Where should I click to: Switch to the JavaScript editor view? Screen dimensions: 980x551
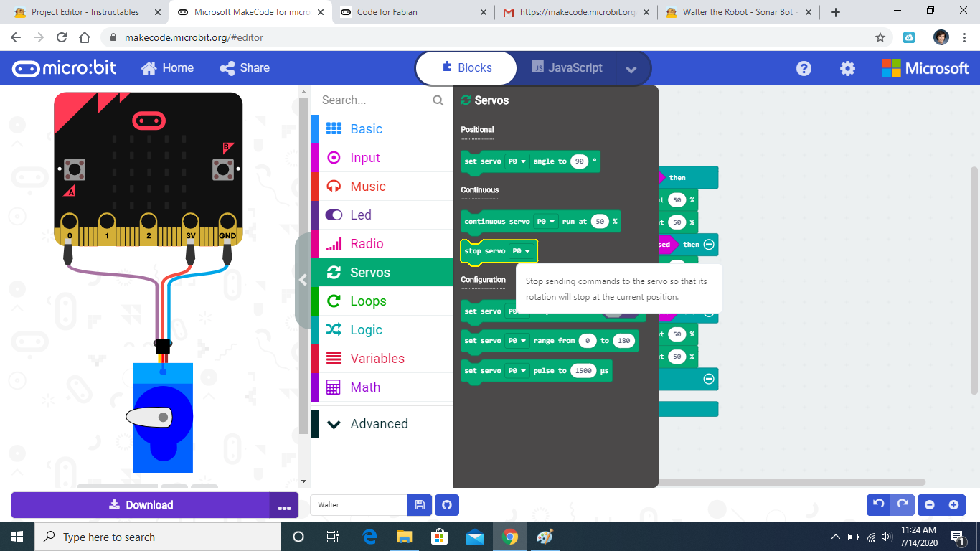pyautogui.click(x=567, y=68)
